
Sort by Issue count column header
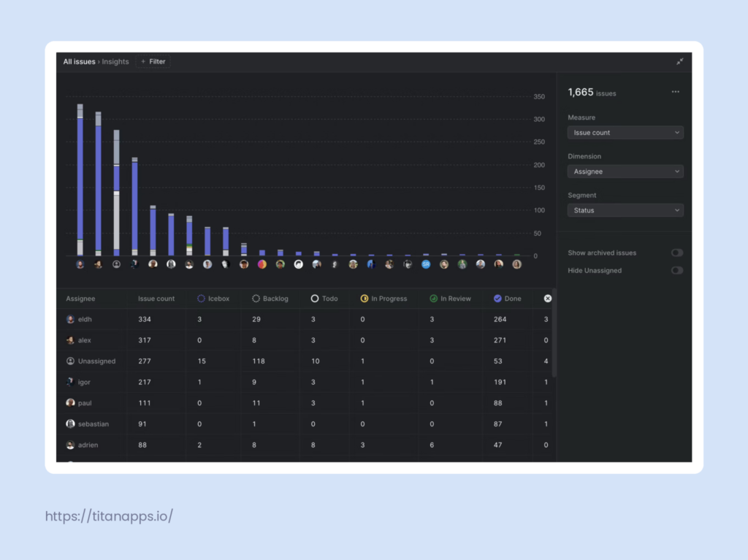(156, 299)
